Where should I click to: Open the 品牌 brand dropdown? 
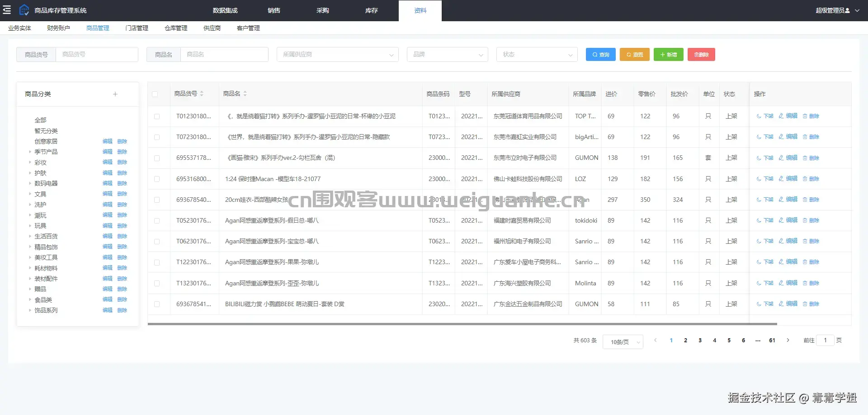coord(448,55)
